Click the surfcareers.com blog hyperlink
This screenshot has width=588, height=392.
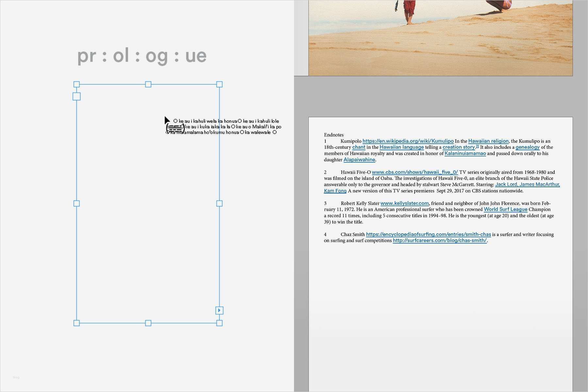(439, 240)
